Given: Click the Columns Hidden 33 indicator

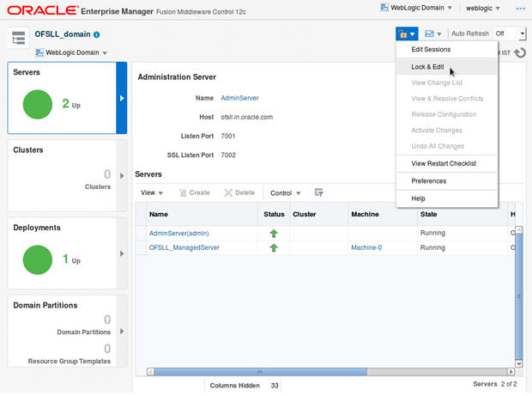Looking at the screenshot, I should pos(244,386).
